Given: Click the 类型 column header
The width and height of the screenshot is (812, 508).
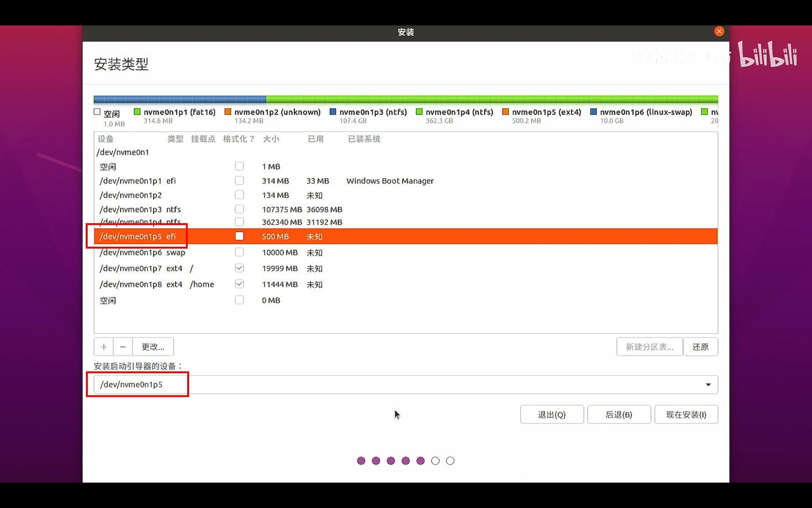Looking at the screenshot, I should coord(175,139).
